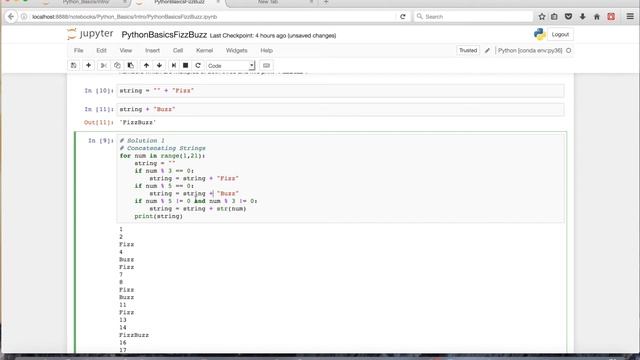This screenshot has width=640, height=360.
Task: Click the red extension icon in browser toolbar
Action: [611, 17]
